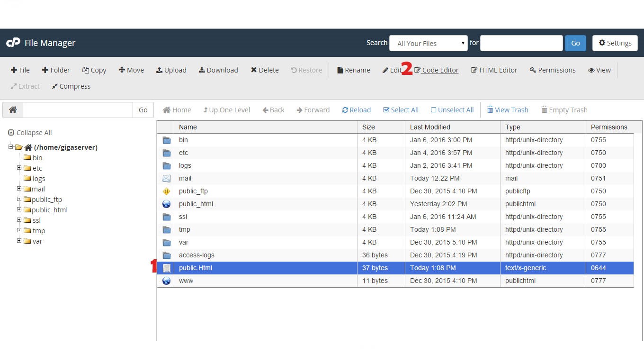Viewport: 644px width, 364px height.
Task: Click the Restore toolbar button
Action: click(x=306, y=70)
